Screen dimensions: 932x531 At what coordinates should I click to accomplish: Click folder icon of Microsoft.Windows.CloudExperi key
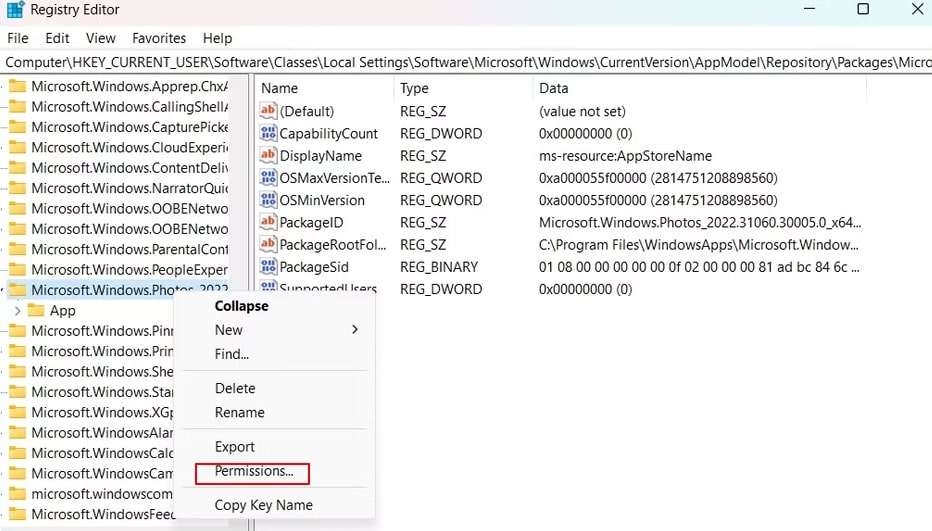click(18, 147)
